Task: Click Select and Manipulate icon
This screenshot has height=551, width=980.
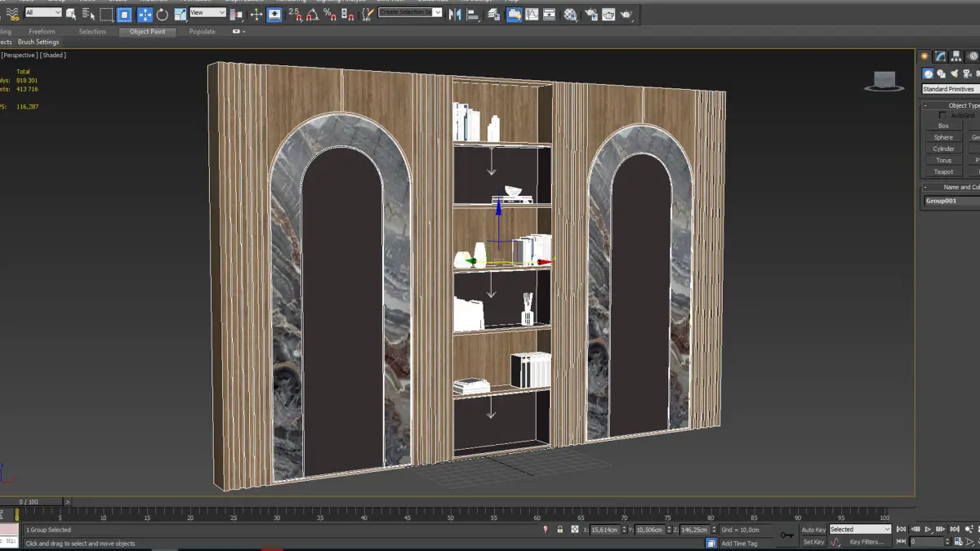Action: pyautogui.click(x=256, y=15)
